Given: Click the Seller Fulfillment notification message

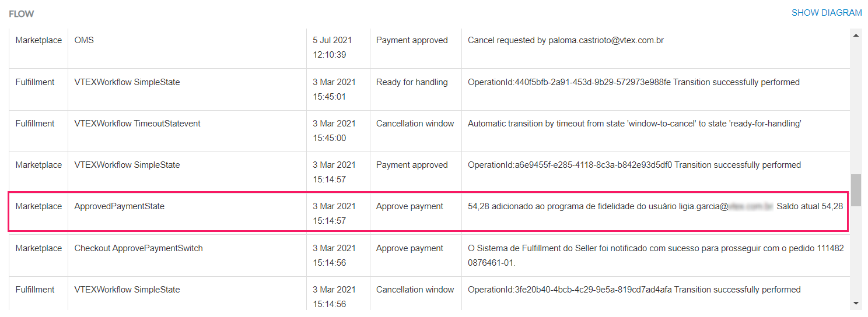Looking at the screenshot, I should pyautogui.click(x=655, y=255).
